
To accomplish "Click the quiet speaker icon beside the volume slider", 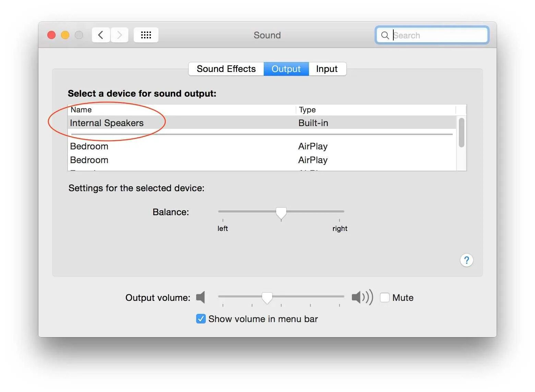I will pos(201,297).
